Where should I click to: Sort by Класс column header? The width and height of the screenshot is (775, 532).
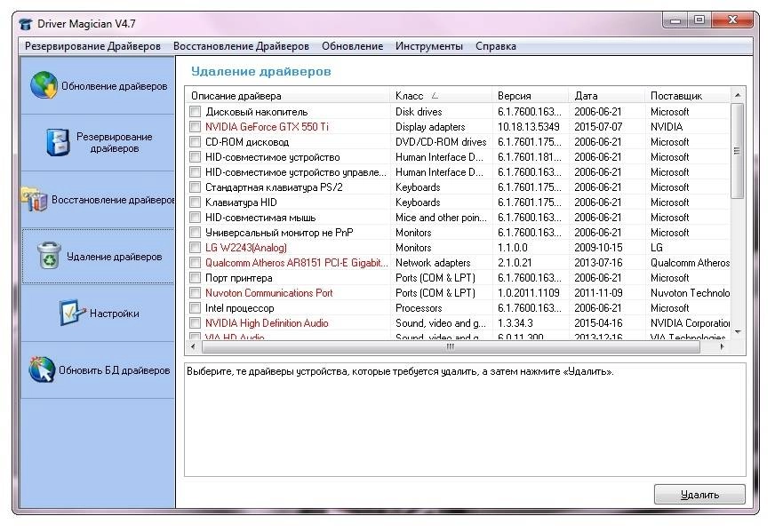[x=442, y=95]
